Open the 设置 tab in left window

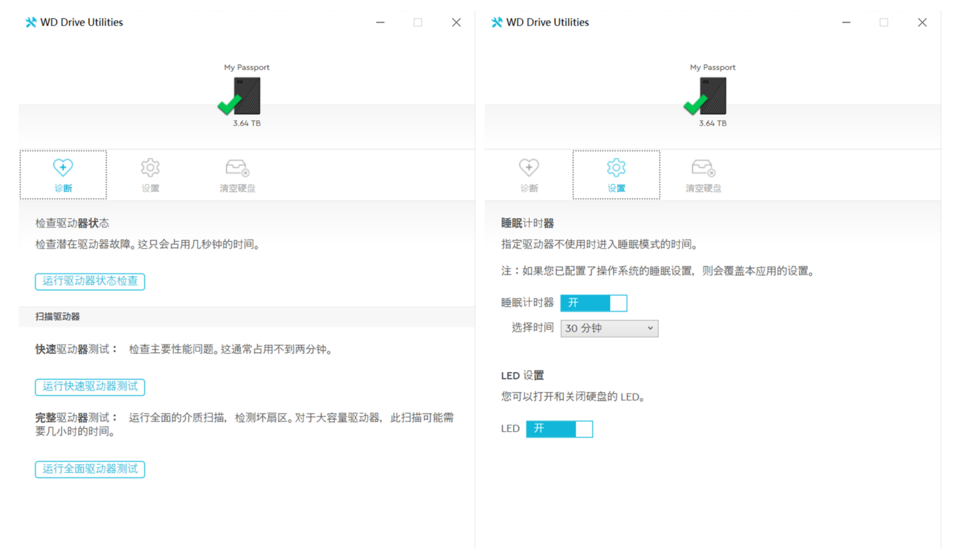tap(150, 174)
